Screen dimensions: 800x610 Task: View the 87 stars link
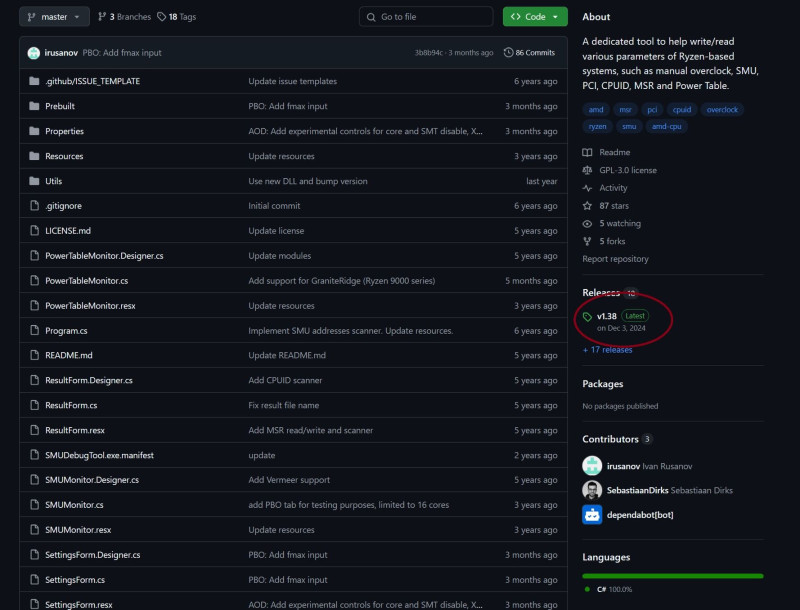click(606, 206)
